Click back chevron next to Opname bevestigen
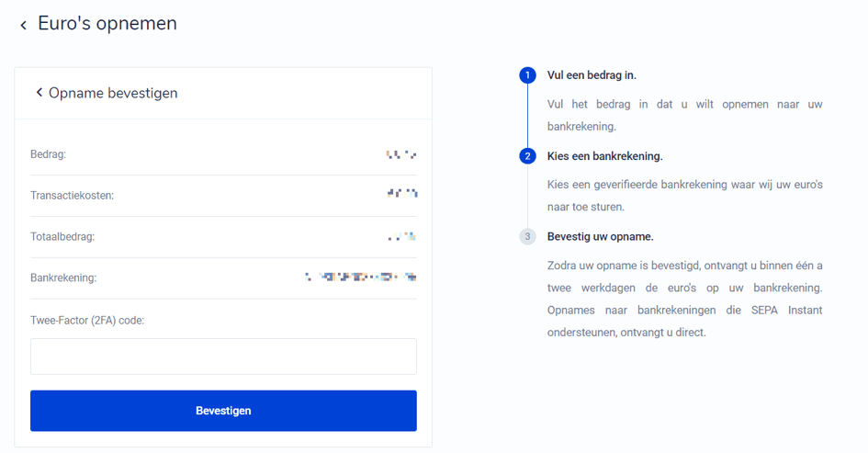Image resolution: width=868 pixels, height=453 pixels. (x=39, y=92)
